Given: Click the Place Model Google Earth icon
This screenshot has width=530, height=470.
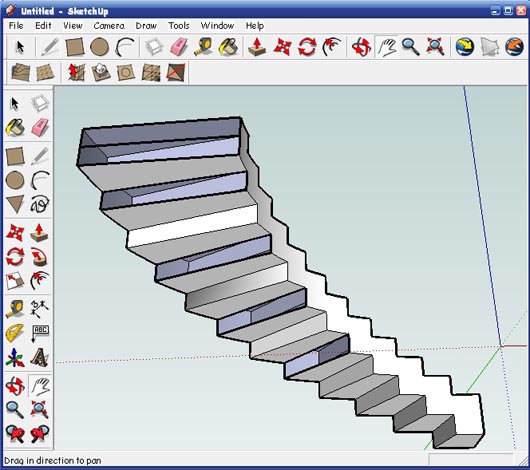Looking at the screenshot, I should pyautogui.click(x=514, y=47).
